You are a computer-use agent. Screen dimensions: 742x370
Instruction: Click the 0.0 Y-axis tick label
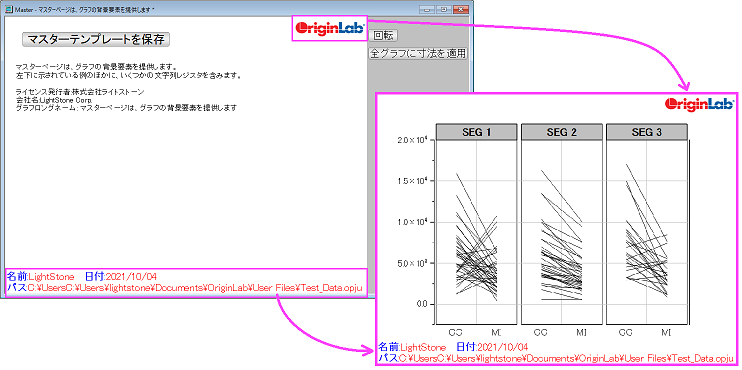[x=424, y=304]
